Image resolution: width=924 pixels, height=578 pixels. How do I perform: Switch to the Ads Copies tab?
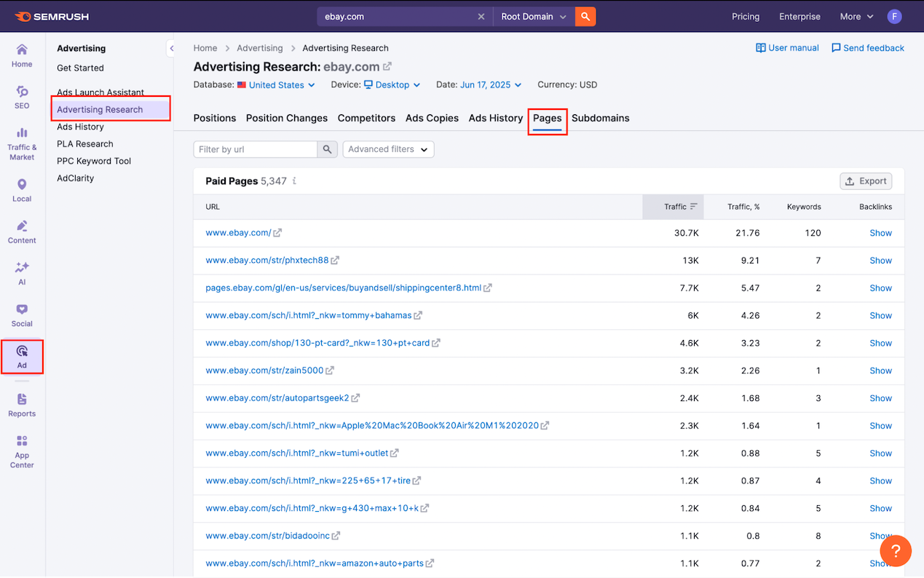pos(432,118)
